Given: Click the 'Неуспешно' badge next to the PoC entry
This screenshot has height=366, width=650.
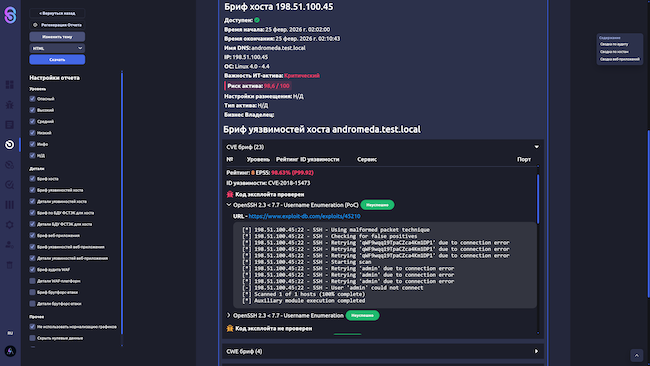Looking at the screenshot, I should coord(377,205).
